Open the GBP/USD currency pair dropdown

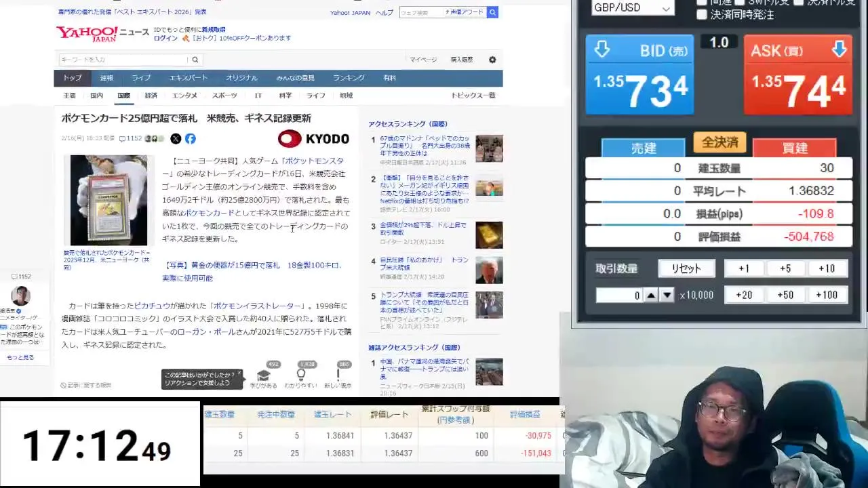(x=632, y=8)
